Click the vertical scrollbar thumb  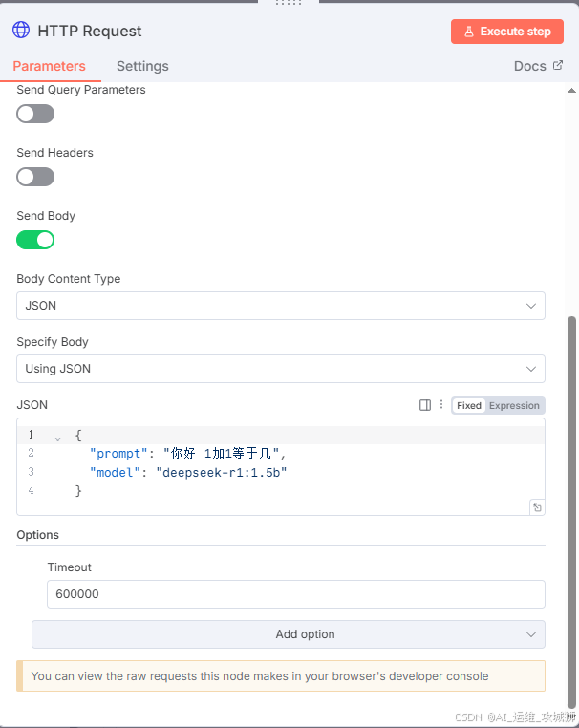pos(571,511)
